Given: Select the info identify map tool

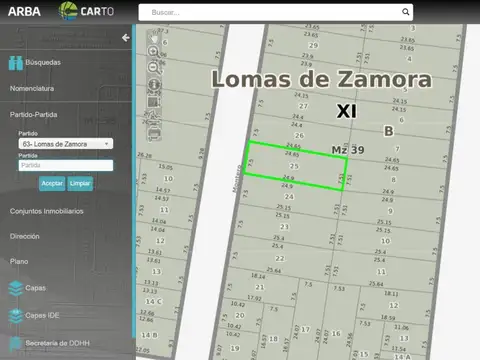Looking at the screenshot, I should point(154,84).
